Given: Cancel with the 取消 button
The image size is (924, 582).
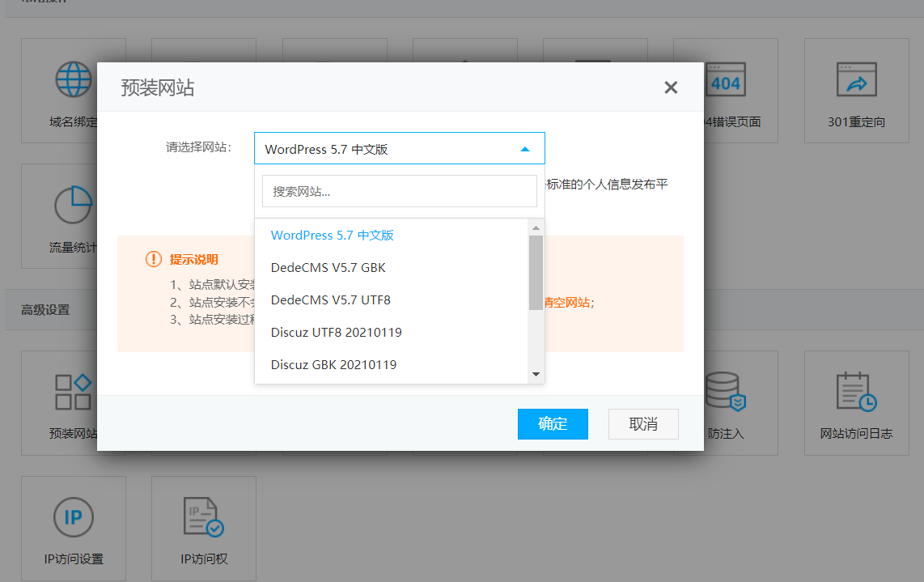Looking at the screenshot, I should (x=643, y=424).
